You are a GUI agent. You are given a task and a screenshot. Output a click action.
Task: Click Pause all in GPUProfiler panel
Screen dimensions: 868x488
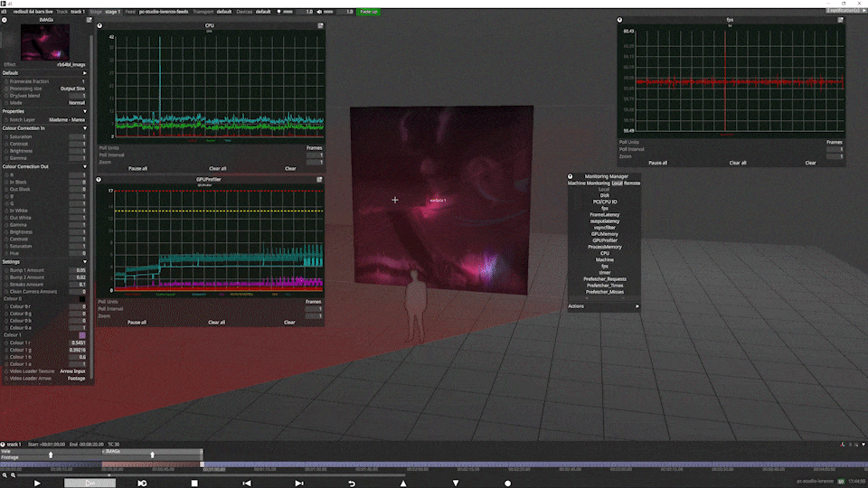(x=137, y=323)
